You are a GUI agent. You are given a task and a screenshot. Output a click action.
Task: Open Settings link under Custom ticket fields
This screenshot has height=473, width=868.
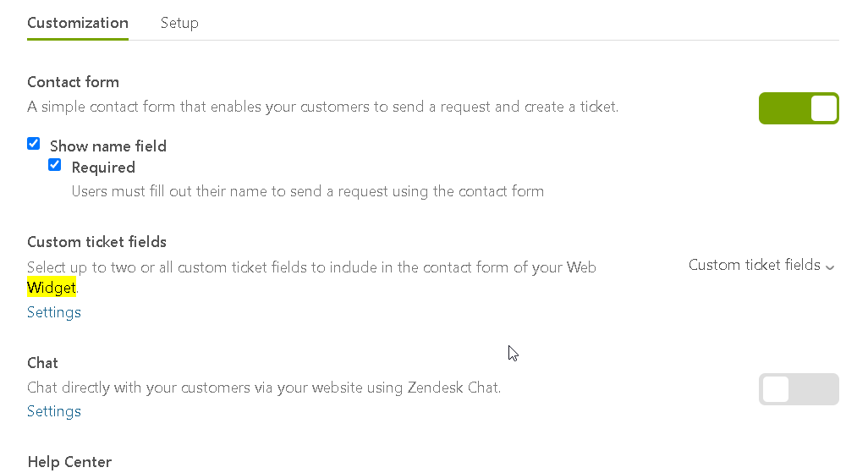(54, 312)
